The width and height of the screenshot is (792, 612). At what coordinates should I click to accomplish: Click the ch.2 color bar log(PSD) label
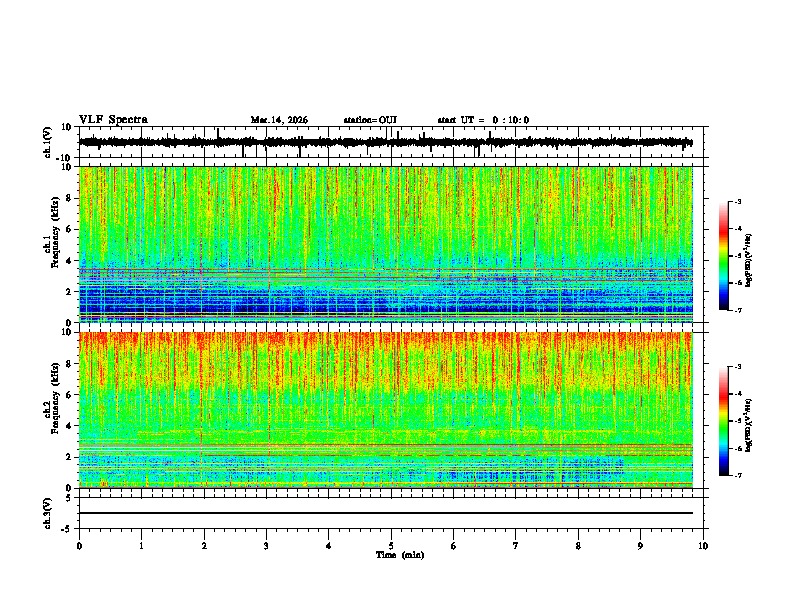[x=749, y=425]
